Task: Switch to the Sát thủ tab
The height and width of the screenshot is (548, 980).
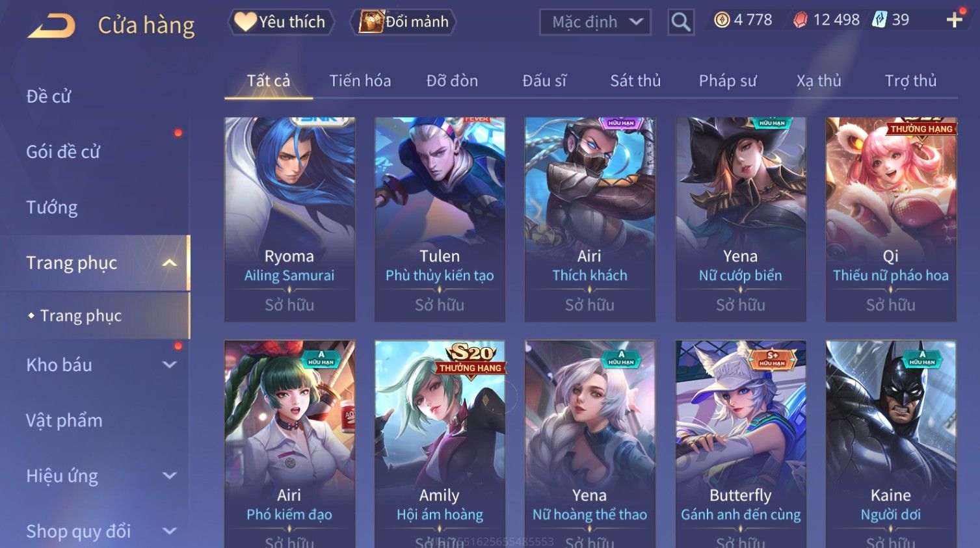Action: tap(635, 81)
